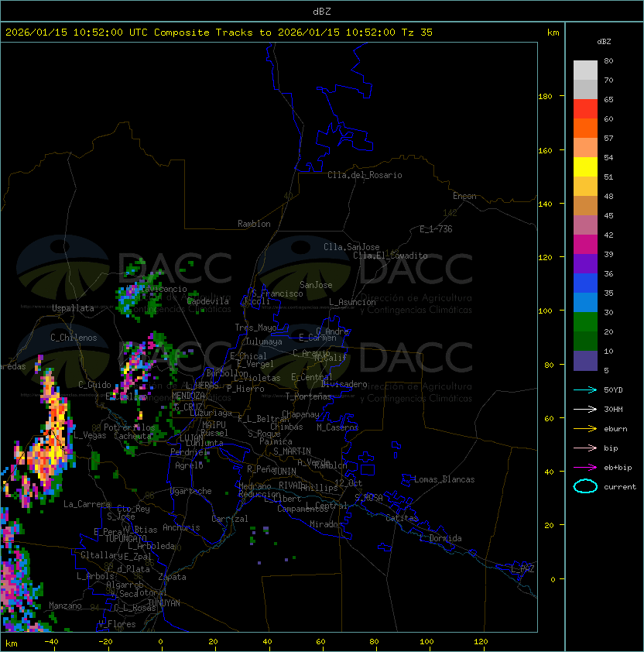Pick the violet swatch between 39 and 36
This screenshot has width=644, height=652.
(585, 264)
